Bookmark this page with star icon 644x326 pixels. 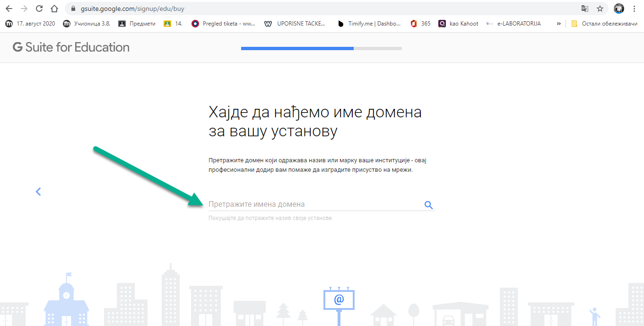(600, 9)
